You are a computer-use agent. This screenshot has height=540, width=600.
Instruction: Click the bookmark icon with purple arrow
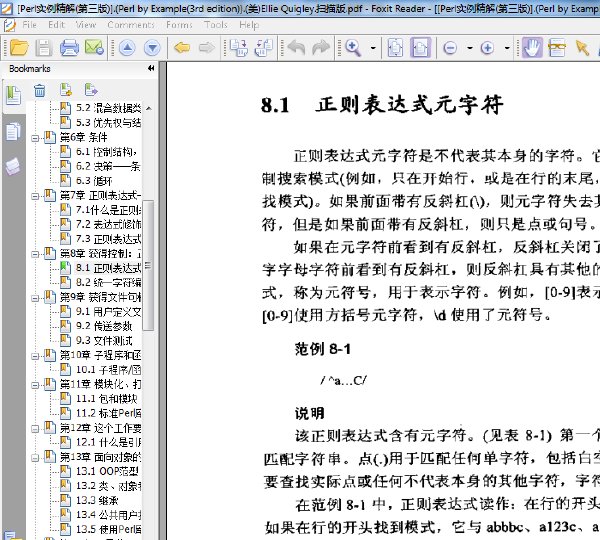(x=91, y=90)
